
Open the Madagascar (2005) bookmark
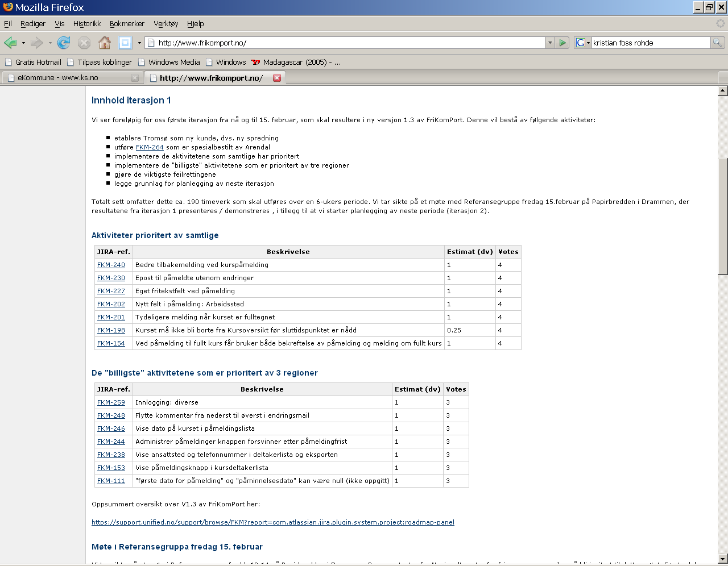pos(296,62)
